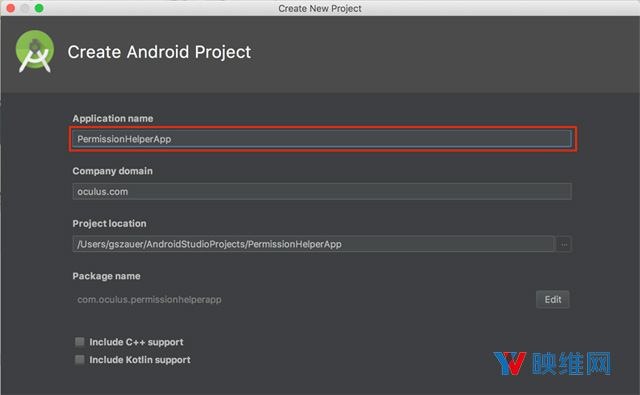Click the gray minimize window button
This screenshot has width=640, height=395.
25,8
